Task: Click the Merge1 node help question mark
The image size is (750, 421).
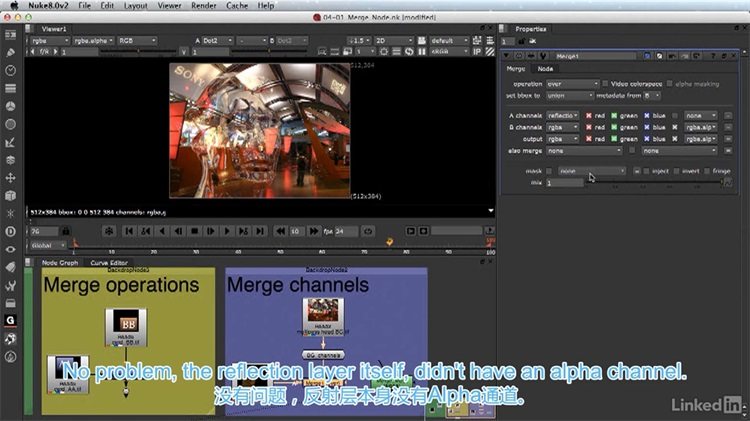Action: pyautogui.click(x=713, y=56)
